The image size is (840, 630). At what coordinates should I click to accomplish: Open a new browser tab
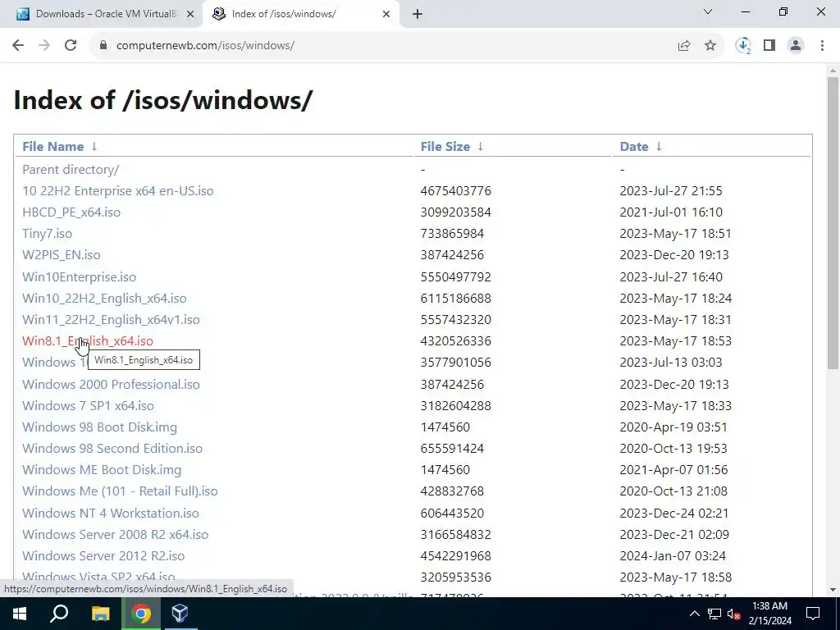pyautogui.click(x=418, y=15)
